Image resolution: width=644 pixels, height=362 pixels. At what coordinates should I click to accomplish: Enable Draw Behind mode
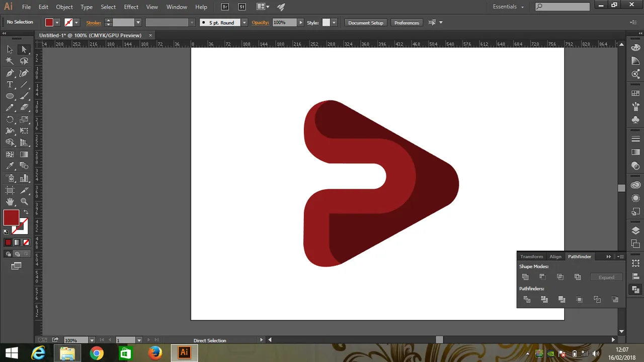pos(17,254)
